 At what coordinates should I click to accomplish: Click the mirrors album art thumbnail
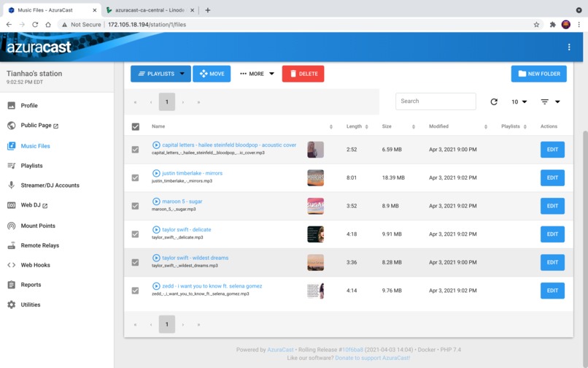[x=315, y=177]
